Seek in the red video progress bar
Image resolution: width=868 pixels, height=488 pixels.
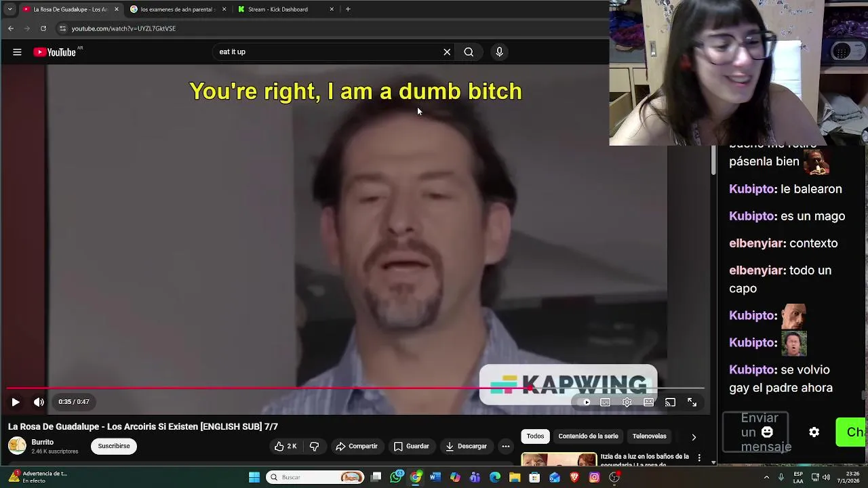click(x=355, y=388)
